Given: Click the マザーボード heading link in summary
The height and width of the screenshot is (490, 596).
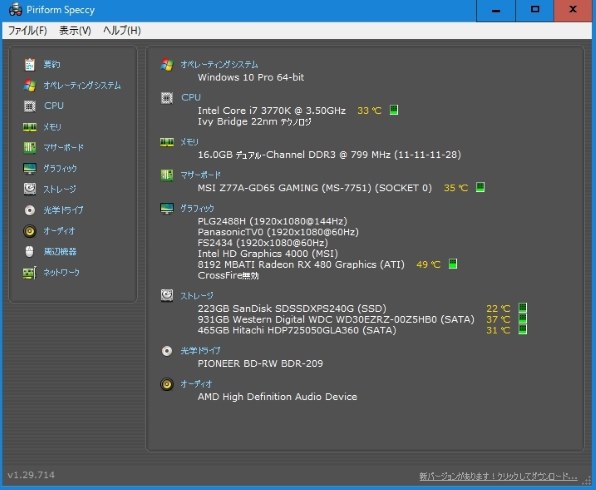Looking at the screenshot, I should pos(201,175).
